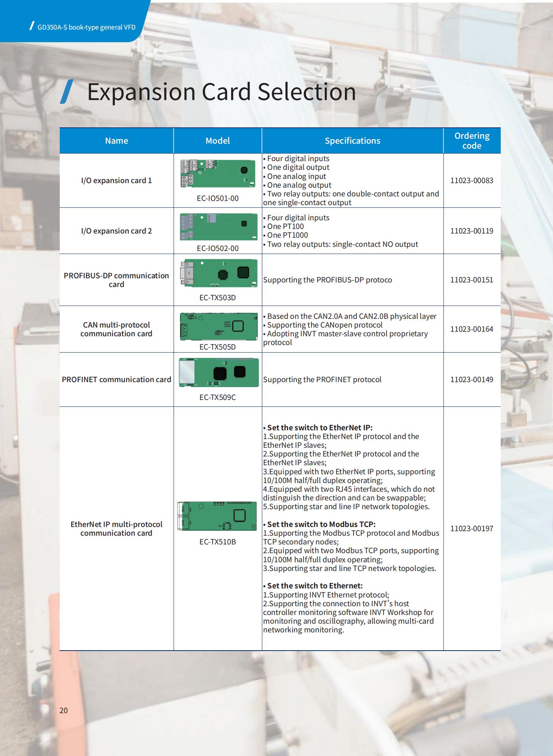Select 'CAN multi-protocol communication card' cell
Image resolution: width=553 pixels, height=756 pixels.
pos(116,329)
